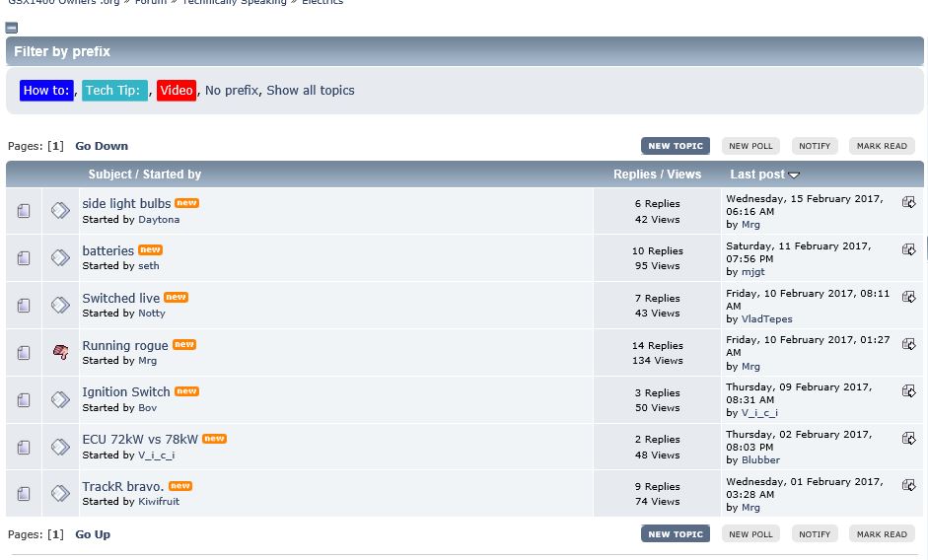Image resolution: width=928 pixels, height=560 pixels.
Task: Select the No prefix filter
Action: point(232,91)
